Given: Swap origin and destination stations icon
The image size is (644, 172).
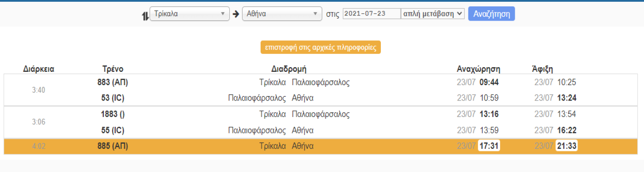Looking at the screenshot, I should (145, 16).
